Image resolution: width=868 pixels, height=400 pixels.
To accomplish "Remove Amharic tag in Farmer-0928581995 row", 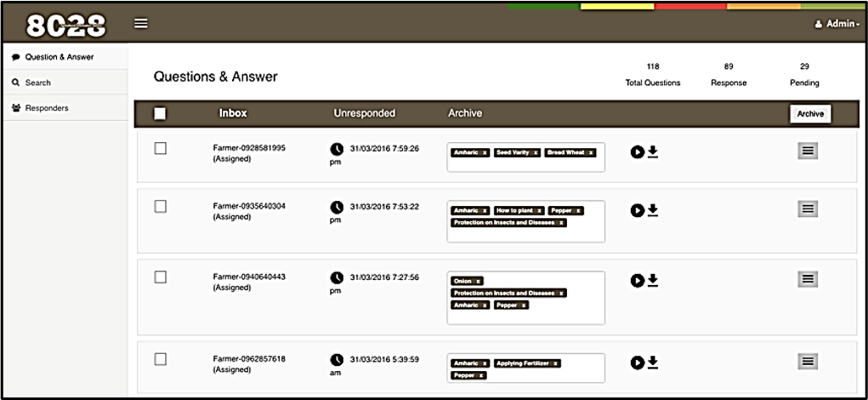I will coord(485,152).
